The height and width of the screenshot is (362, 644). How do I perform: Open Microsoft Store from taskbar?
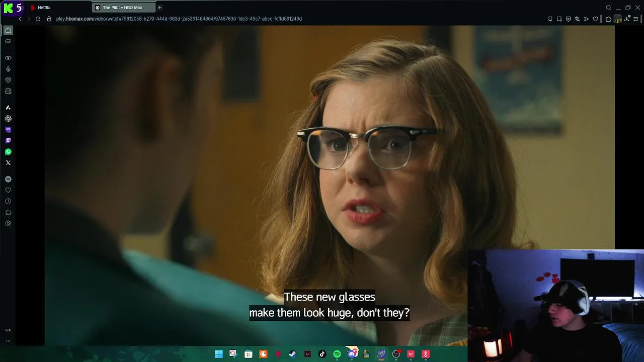(248, 354)
